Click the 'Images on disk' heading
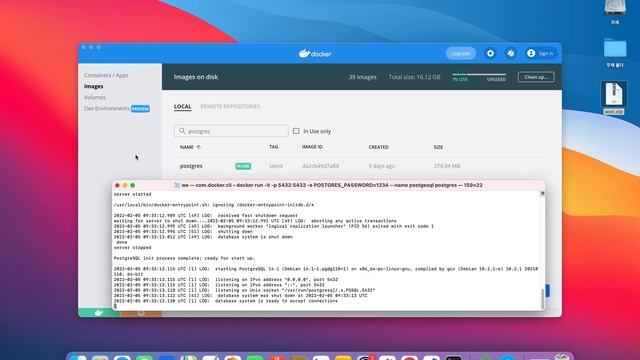 coord(196,77)
